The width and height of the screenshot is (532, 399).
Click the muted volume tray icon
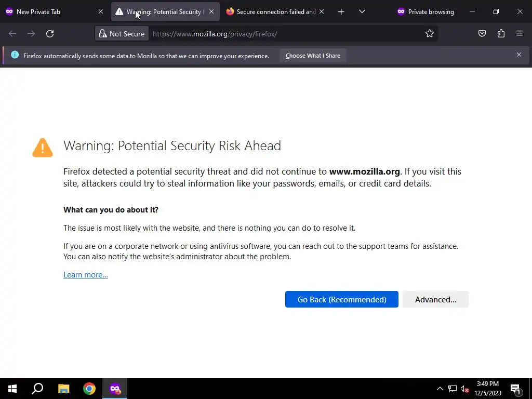pyautogui.click(x=464, y=389)
